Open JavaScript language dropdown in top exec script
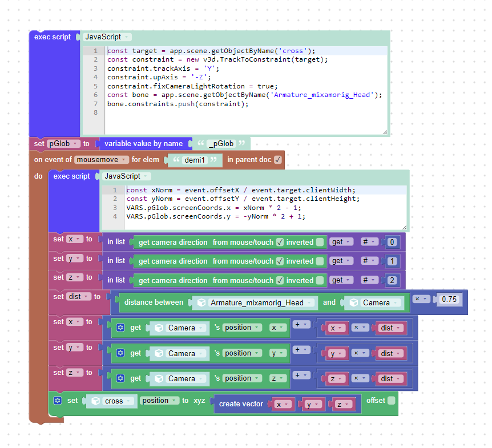 107,37
